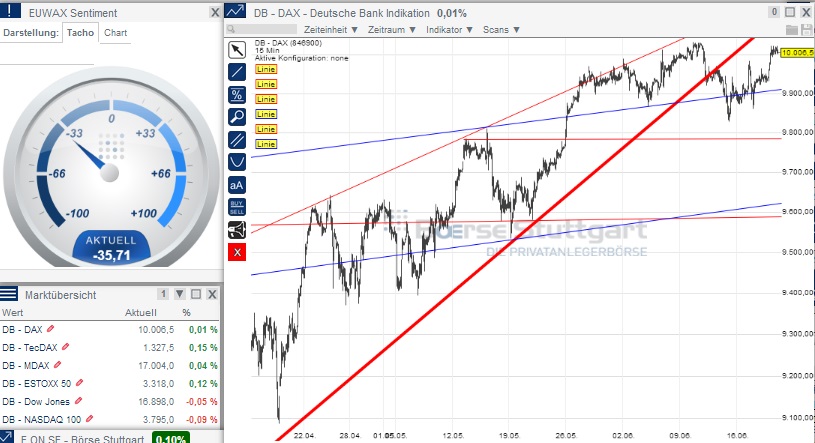Click the red X delete drawings button
This screenshot has height=443, width=815.
point(237,253)
